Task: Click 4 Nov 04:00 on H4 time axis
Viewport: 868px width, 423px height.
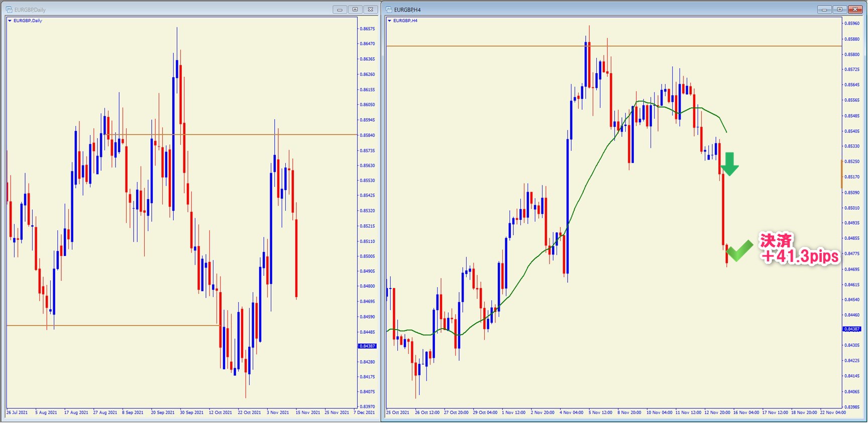Action: [572, 413]
